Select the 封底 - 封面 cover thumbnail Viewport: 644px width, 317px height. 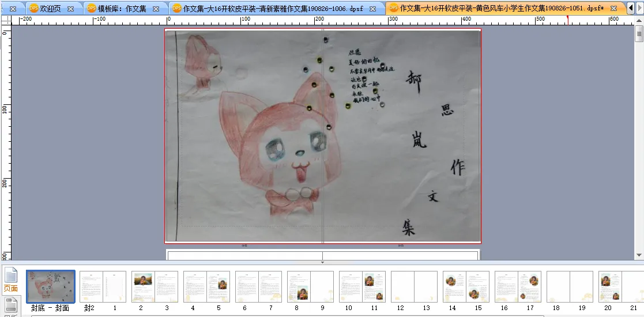tap(51, 286)
